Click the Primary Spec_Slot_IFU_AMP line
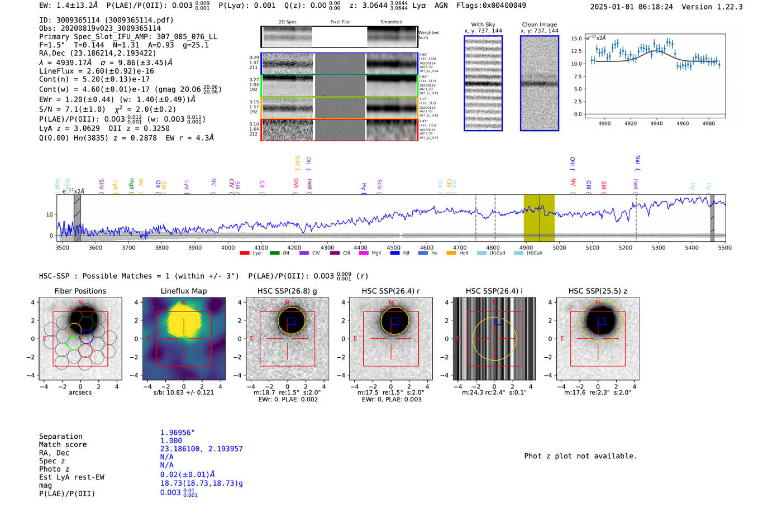 pyautogui.click(x=128, y=37)
